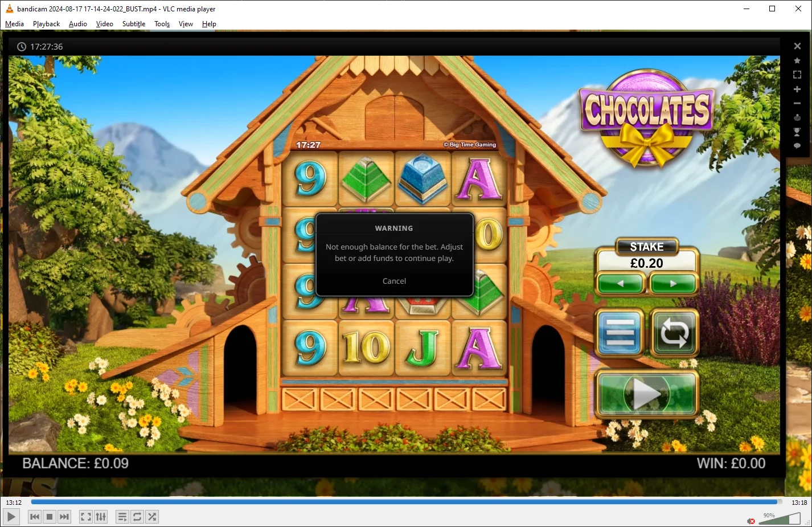Click the bottom-row J symbol
Image resolution: width=812 pixels, height=527 pixels.
(423, 348)
